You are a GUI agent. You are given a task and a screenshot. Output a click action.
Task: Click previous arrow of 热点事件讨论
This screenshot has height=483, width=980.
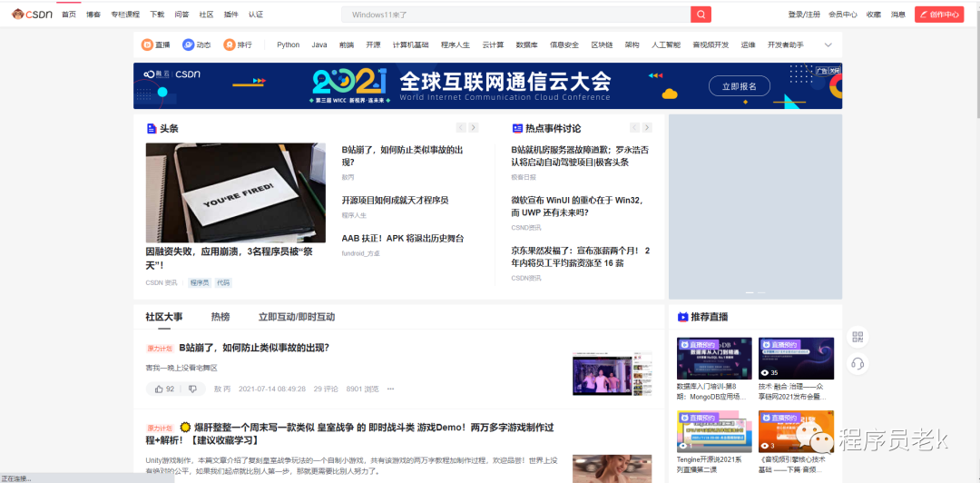(634, 128)
